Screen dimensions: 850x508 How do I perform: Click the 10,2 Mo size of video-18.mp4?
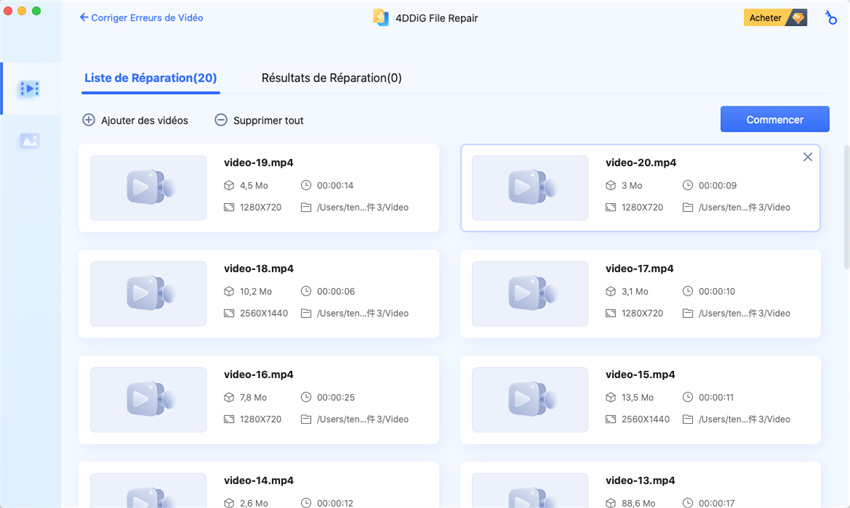tap(256, 292)
